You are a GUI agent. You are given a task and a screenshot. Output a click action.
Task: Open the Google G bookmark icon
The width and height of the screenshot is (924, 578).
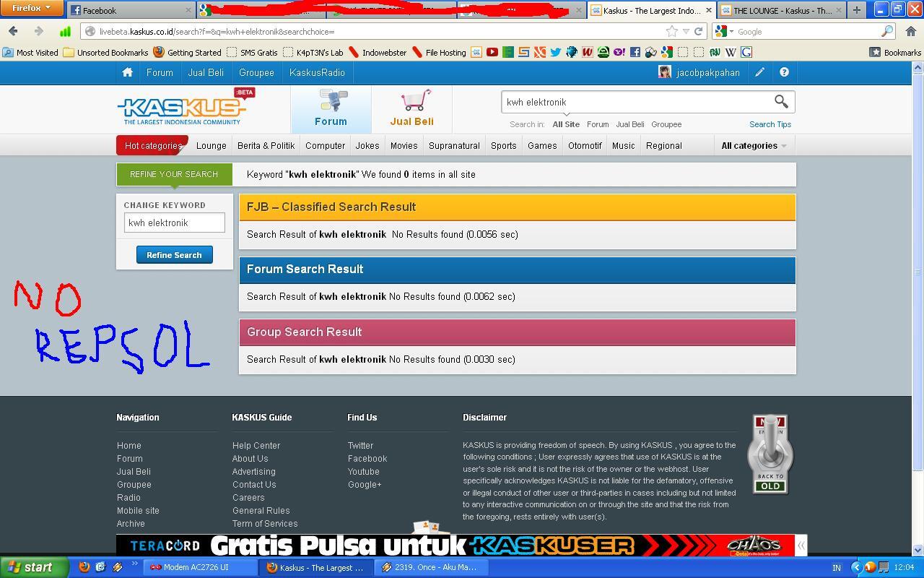(746, 52)
